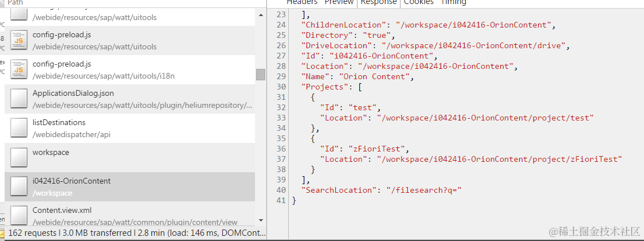Click the "Id": "zFioriTest" line

(x=365, y=149)
